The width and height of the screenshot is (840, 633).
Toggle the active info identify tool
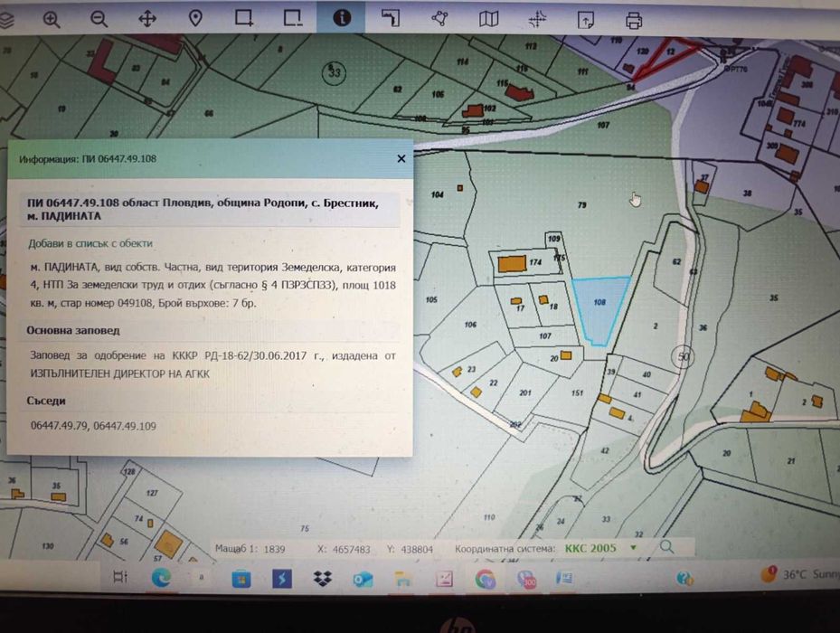click(341, 18)
